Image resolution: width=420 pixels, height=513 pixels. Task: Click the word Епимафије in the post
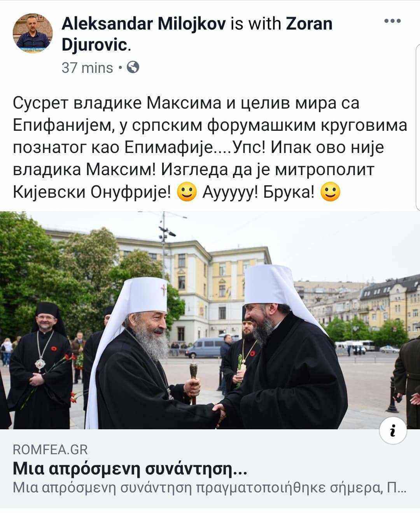[x=173, y=148]
